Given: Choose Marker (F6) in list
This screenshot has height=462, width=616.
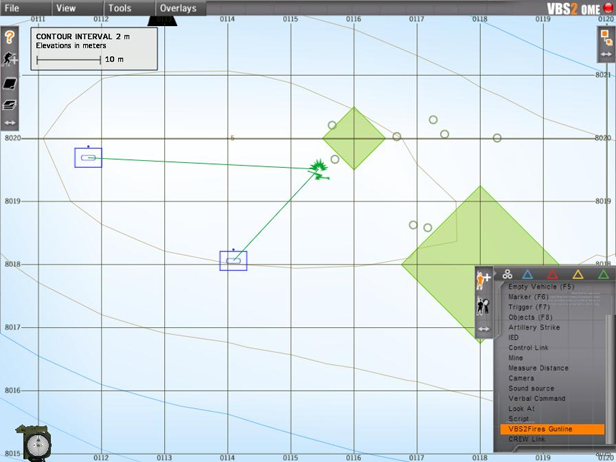Looking at the screenshot, I should [x=528, y=297].
